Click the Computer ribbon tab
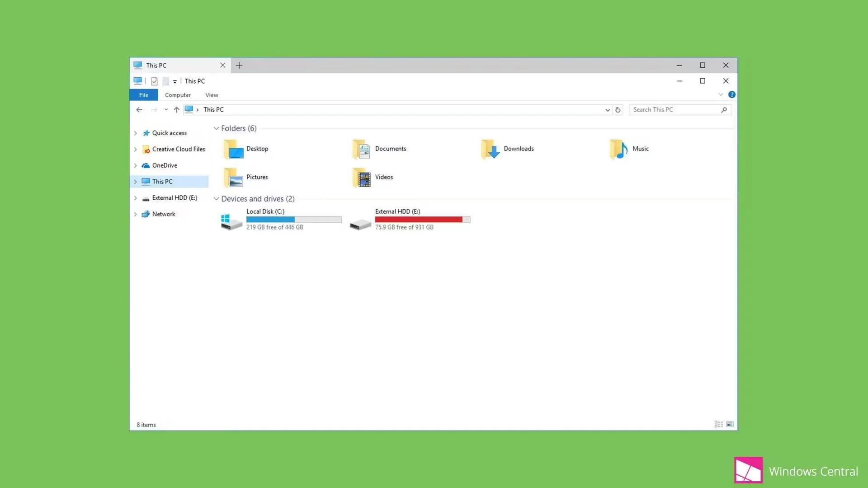 pyautogui.click(x=178, y=95)
